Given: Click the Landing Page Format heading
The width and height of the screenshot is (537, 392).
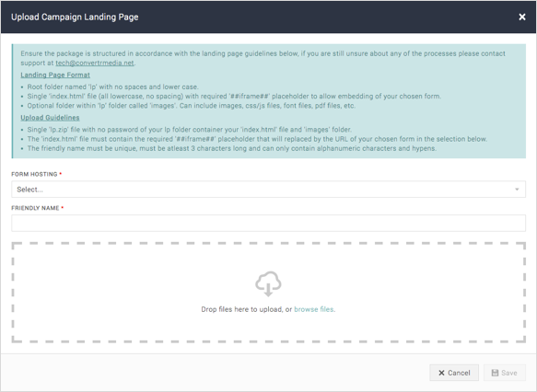Looking at the screenshot, I should [55, 75].
